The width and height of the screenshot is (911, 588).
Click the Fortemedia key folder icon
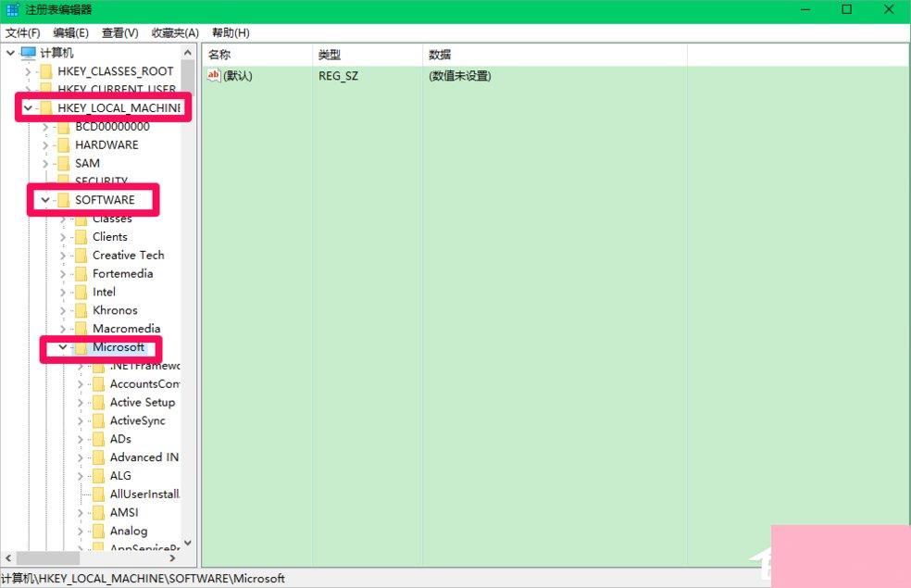click(x=81, y=273)
